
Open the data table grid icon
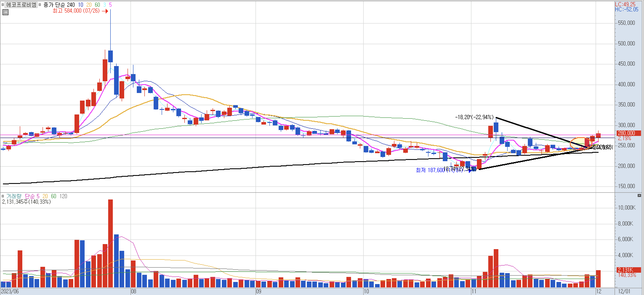pos(5,12)
